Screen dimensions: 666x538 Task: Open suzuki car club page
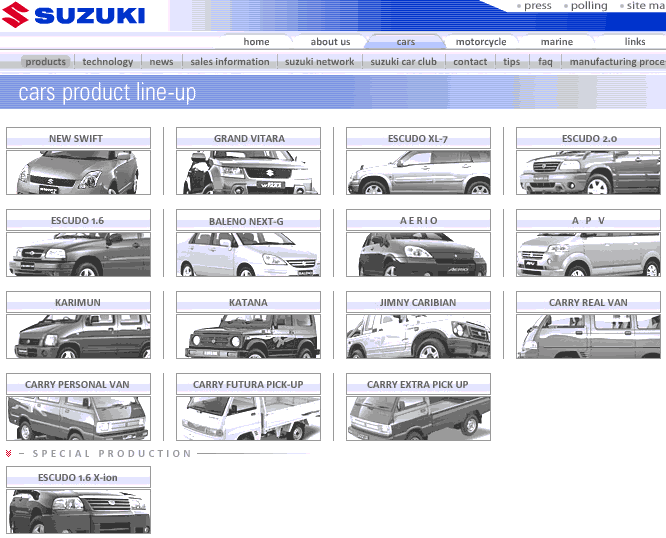tap(403, 62)
